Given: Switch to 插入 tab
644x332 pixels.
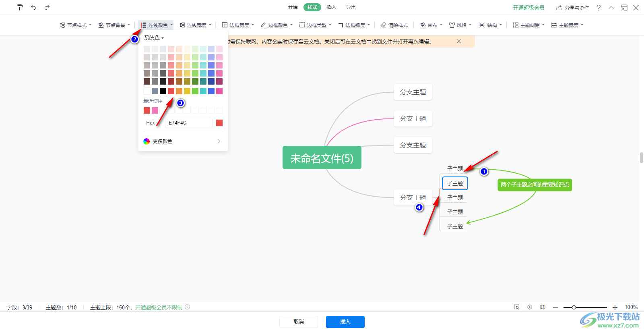Looking at the screenshot, I should tap(331, 7).
